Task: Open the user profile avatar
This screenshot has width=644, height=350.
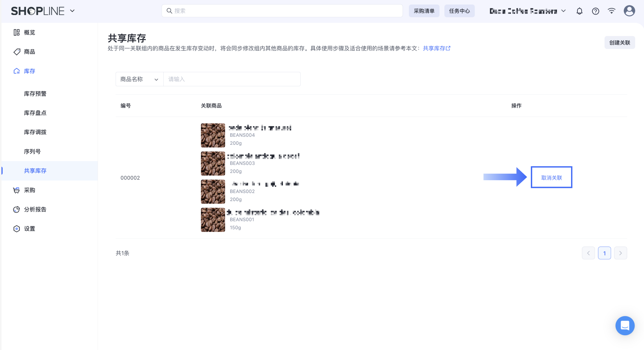Action: coord(629,11)
